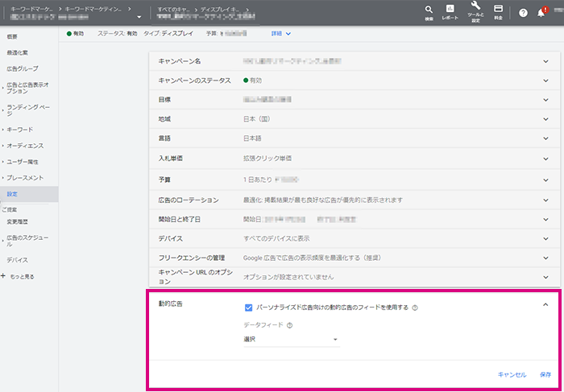The image size is (564, 392).
Task: Open 広告のスケジュール in the sidebar
Action: coord(27,241)
